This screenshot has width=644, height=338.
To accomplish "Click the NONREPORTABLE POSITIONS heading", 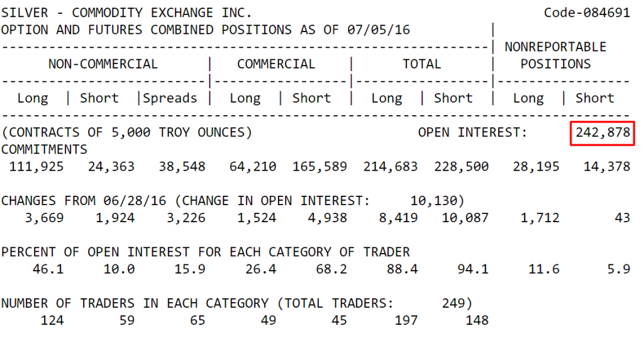I will click(x=555, y=55).
